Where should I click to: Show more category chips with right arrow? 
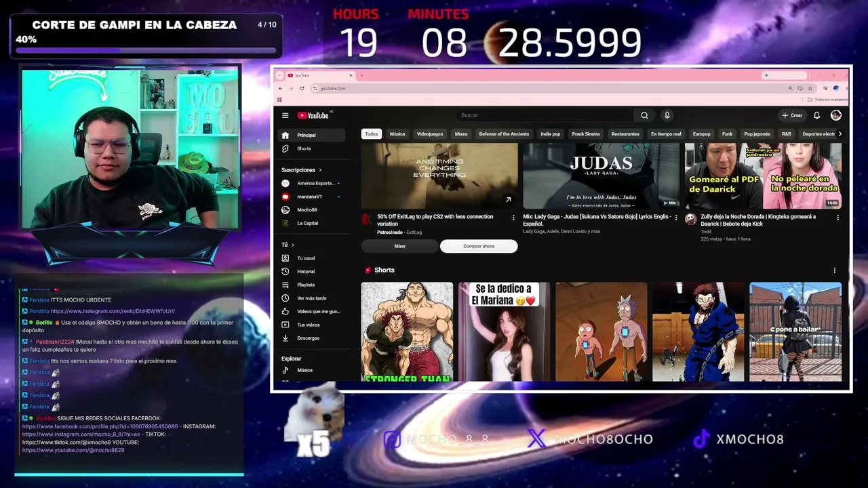(x=840, y=134)
